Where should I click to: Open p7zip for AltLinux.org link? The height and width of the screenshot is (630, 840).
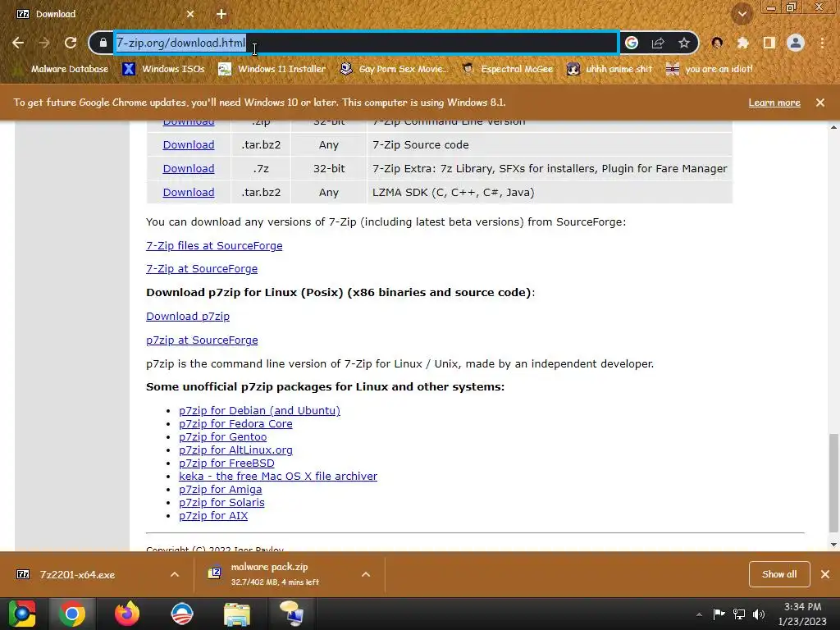click(235, 450)
